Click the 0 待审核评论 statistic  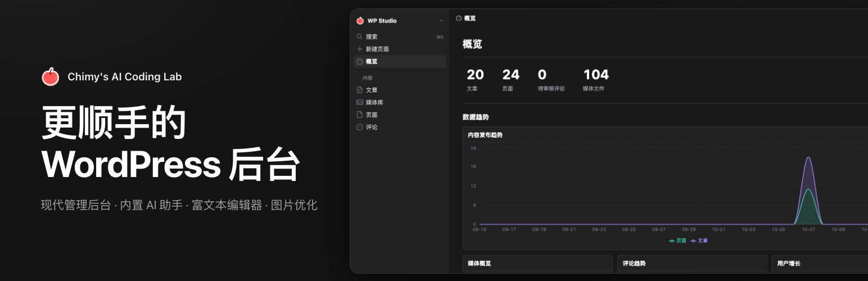click(x=551, y=80)
